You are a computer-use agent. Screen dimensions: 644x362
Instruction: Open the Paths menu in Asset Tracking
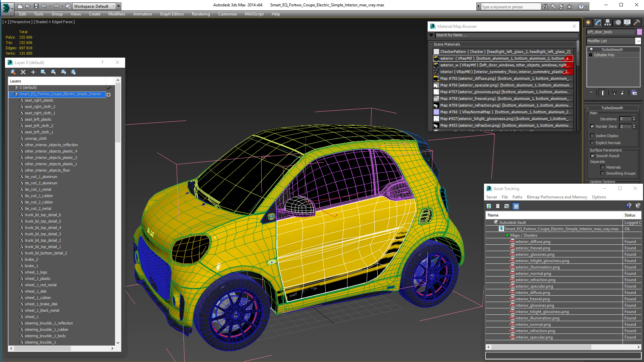coord(517,197)
